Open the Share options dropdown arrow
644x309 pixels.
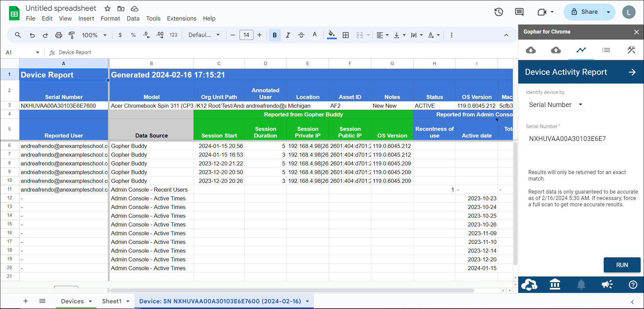click(608, 12)
